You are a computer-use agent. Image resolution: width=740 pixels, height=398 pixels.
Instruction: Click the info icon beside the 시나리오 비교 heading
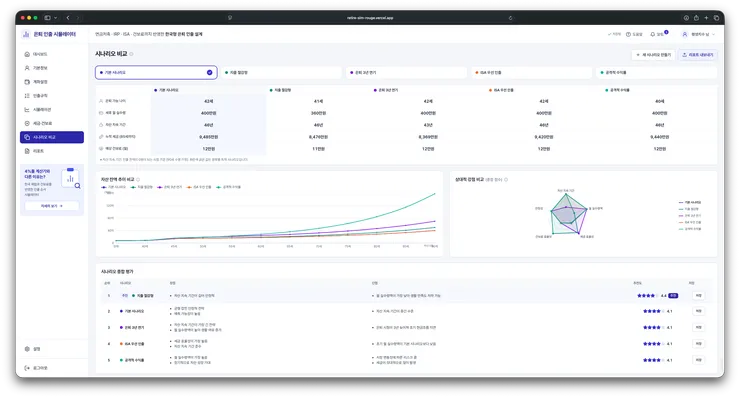[x=131, y=54]
